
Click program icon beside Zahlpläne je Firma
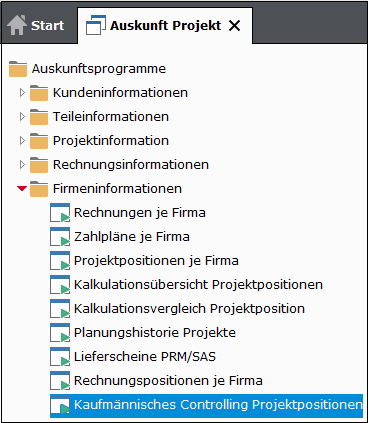click(x=60, y=237)
